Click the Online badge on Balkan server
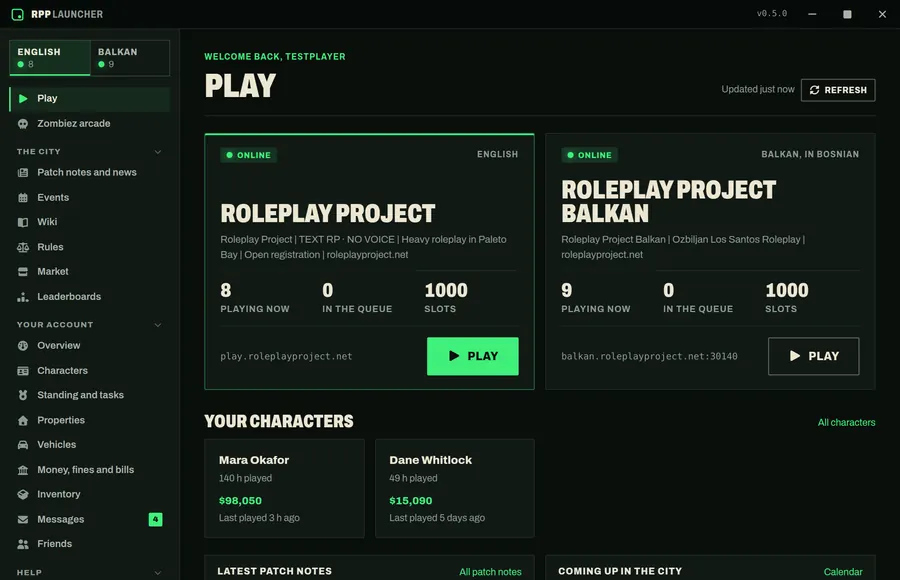 point(589,155)
